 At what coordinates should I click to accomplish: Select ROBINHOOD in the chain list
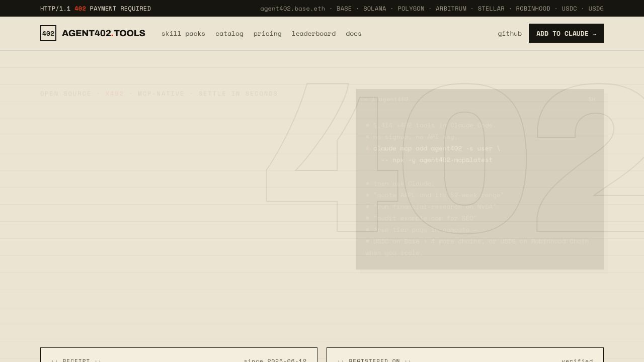click(x=533, y=9)
